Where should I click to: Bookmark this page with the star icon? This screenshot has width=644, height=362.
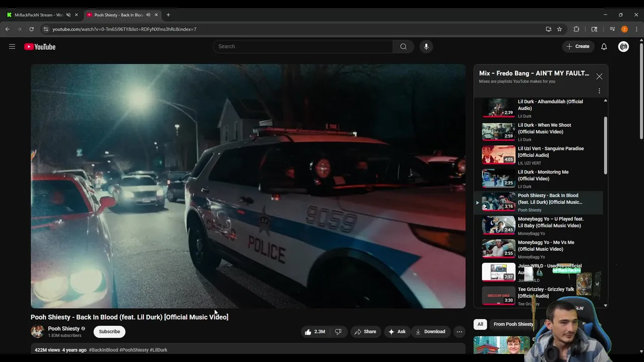[559, 29]
